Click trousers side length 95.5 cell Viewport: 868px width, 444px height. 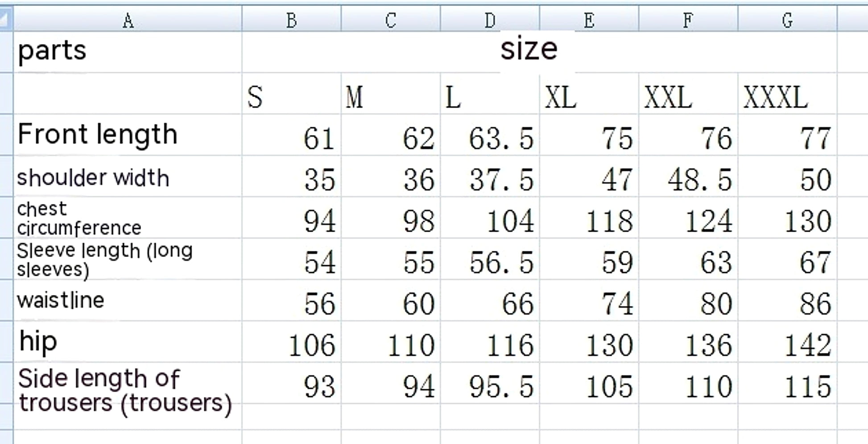coord(490,383)
